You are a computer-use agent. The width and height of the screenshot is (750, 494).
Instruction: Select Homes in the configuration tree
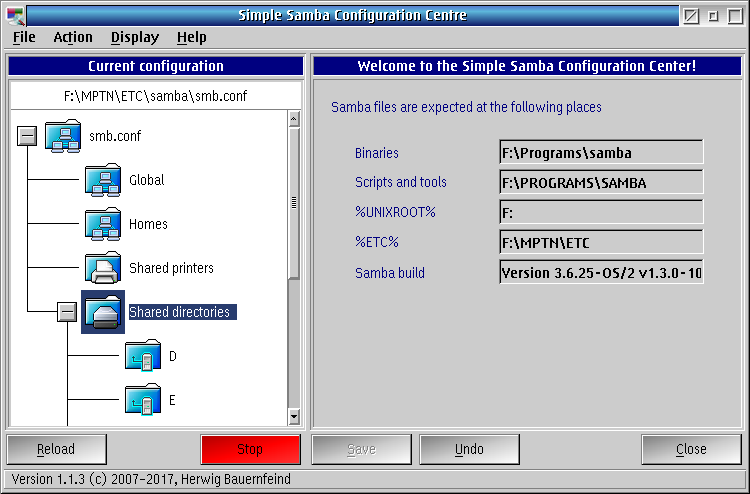148,224
